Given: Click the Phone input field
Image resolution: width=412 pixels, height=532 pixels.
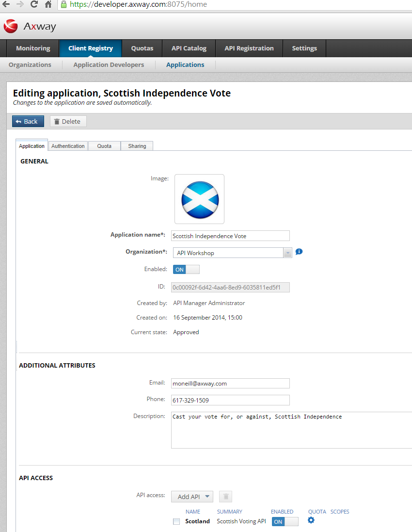Looking at the screenshot, I should coord(230,400).
